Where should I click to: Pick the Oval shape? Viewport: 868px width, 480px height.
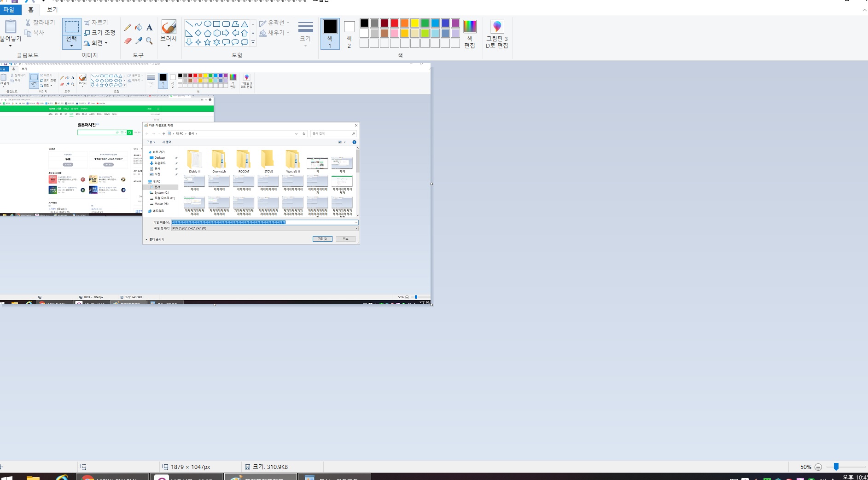[x=207, y=24]
